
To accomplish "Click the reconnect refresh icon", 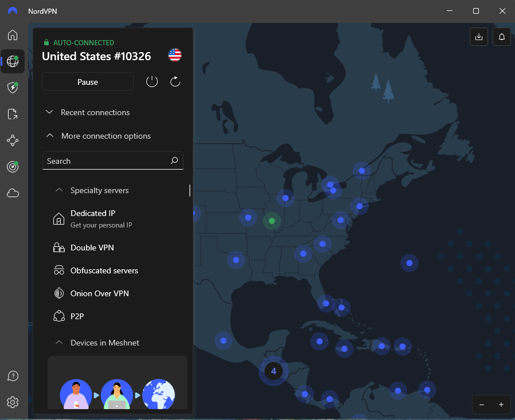I will pos(175,82).
